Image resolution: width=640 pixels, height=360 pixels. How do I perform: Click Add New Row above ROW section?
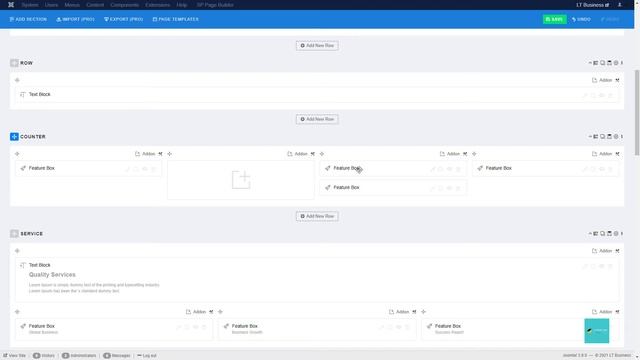pyautogui.click(x=317, y=45)
